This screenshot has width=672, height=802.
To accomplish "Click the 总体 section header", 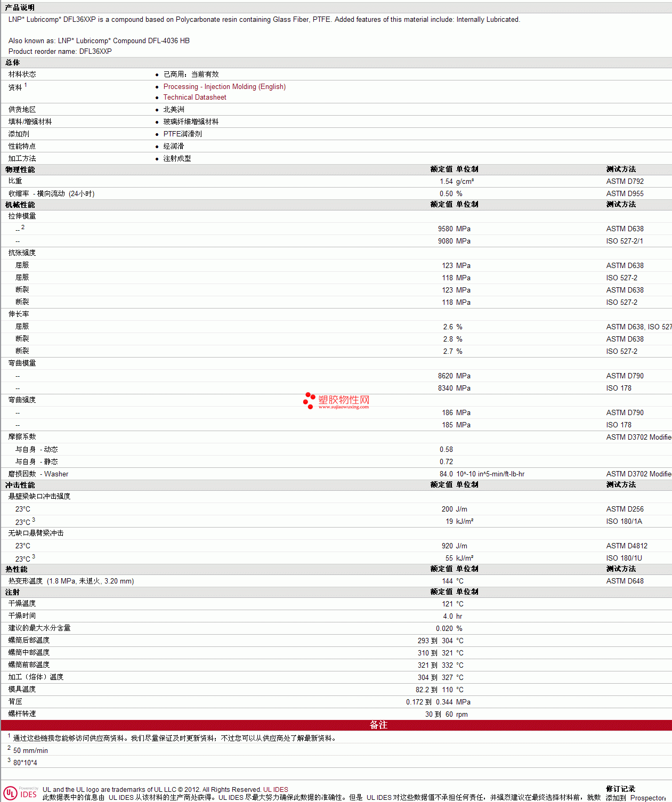I will [12, 62].
